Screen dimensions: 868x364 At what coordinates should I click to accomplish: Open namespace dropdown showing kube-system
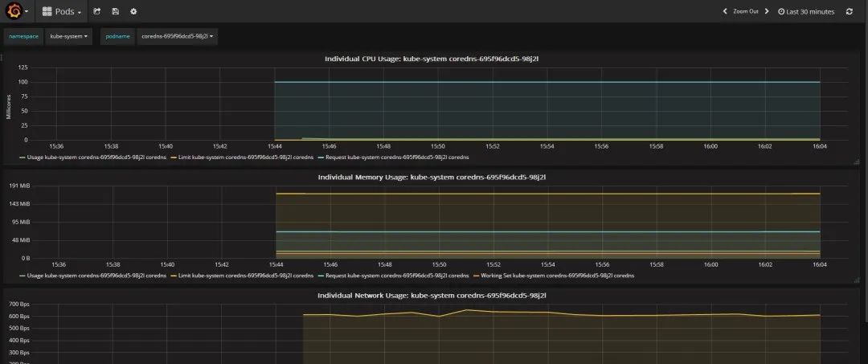[68, 36]
